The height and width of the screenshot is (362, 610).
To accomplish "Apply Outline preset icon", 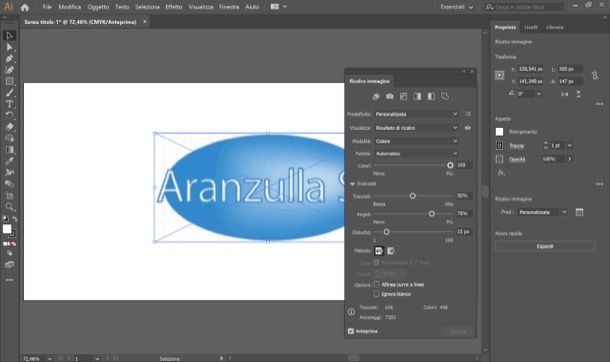I will pos(445,96).
